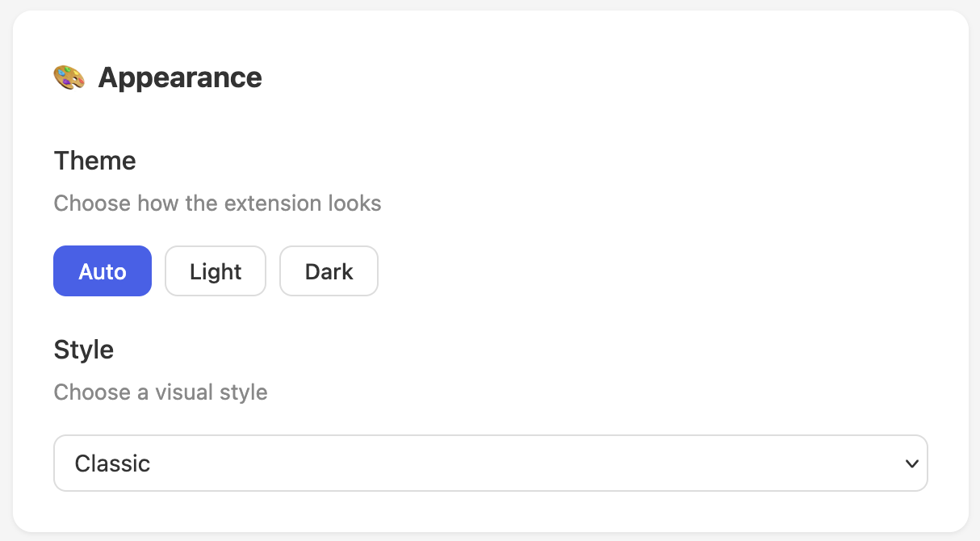The image size is (980, 541).
Task: Click the palette icon next to Appearance
Action: point(69,78)
